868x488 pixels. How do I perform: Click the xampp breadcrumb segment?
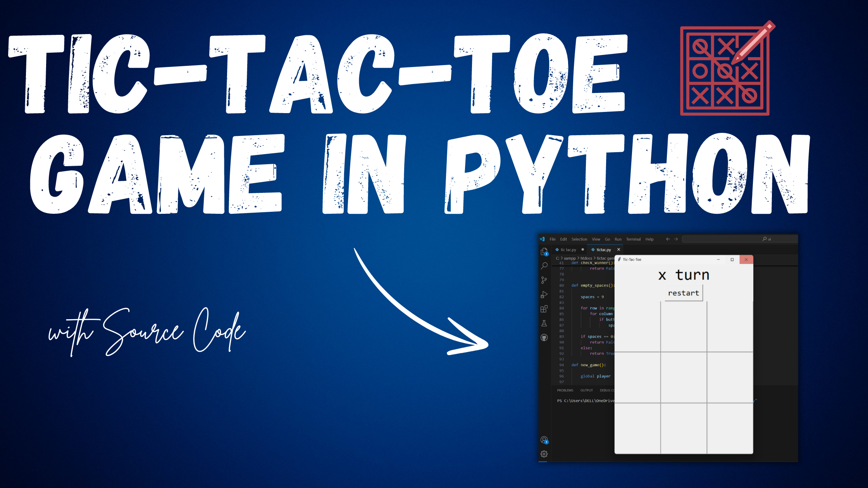pyautogui.click(x=570, y=258)
